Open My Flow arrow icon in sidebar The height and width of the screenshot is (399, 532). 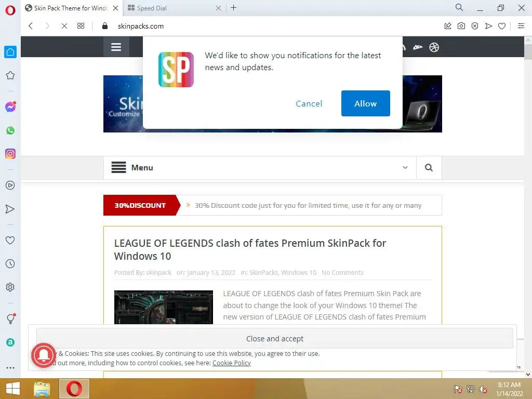(x=10, y=209)
